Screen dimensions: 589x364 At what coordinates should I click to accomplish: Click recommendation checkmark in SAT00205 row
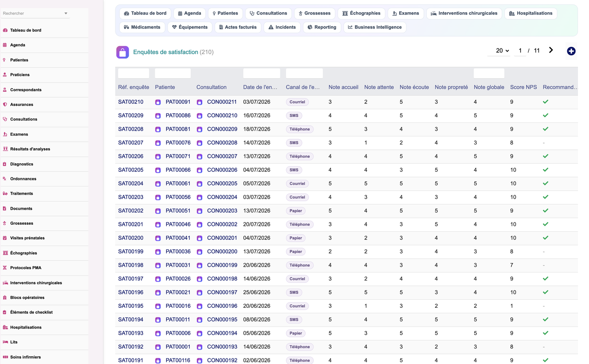[x=545, y=170]
